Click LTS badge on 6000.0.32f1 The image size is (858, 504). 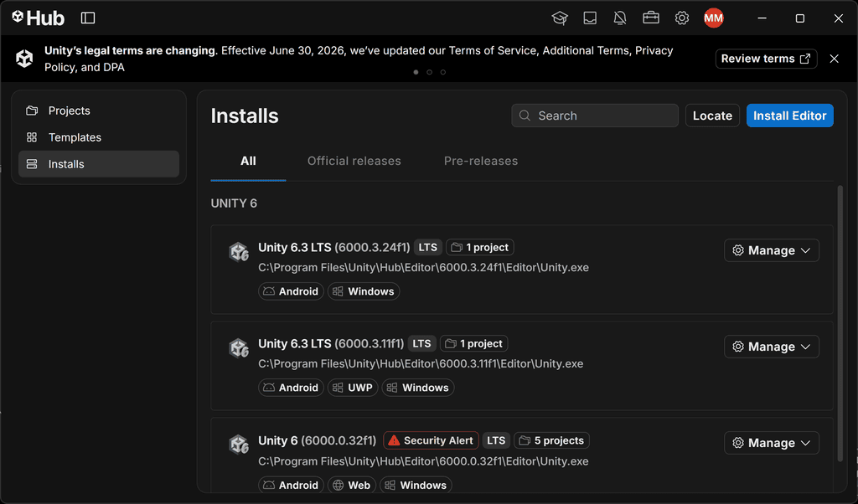[x=496, y=440]
